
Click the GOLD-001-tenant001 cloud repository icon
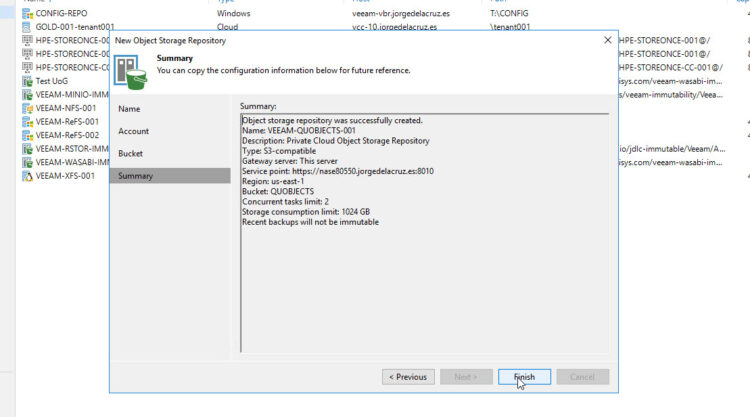(28, 27)
